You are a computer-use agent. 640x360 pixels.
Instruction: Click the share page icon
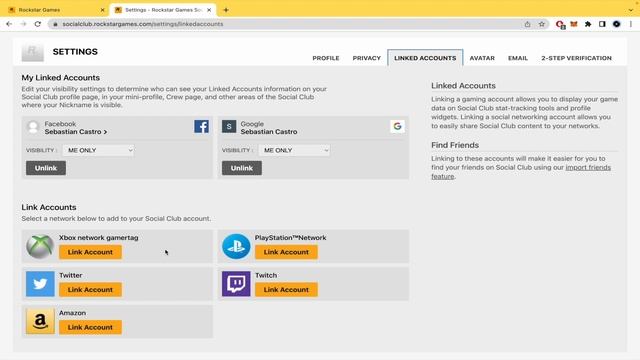point(527,24)
